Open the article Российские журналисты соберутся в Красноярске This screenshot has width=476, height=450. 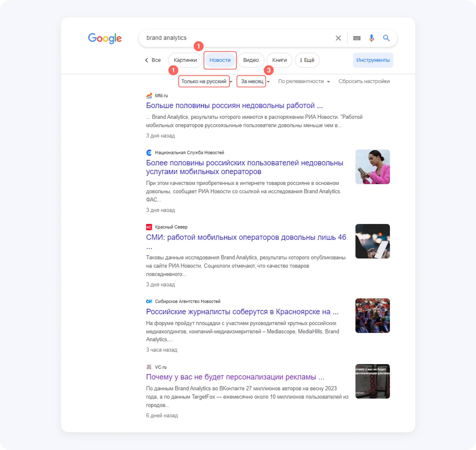pyautogui.click(x=242, y=312)
